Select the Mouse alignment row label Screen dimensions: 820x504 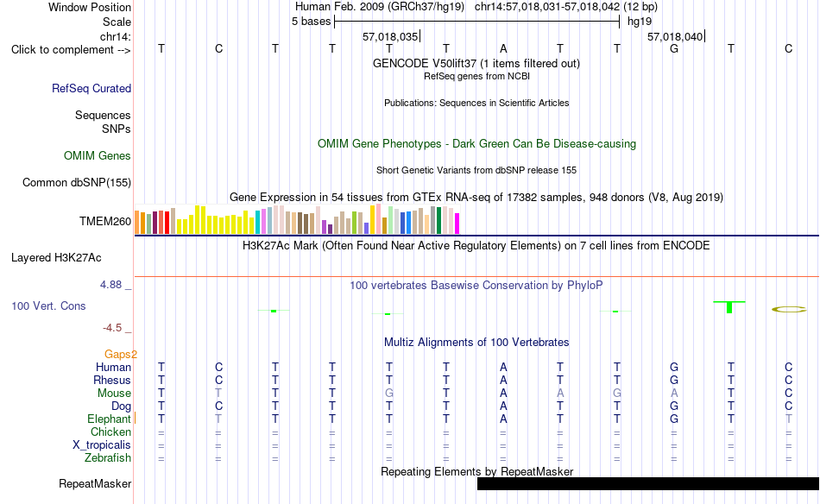pyautogui.click(x=114, y=394)
